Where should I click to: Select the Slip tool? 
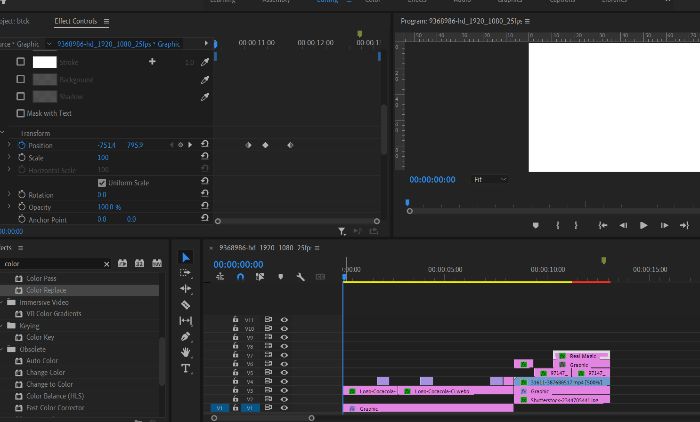click(185, 320)
